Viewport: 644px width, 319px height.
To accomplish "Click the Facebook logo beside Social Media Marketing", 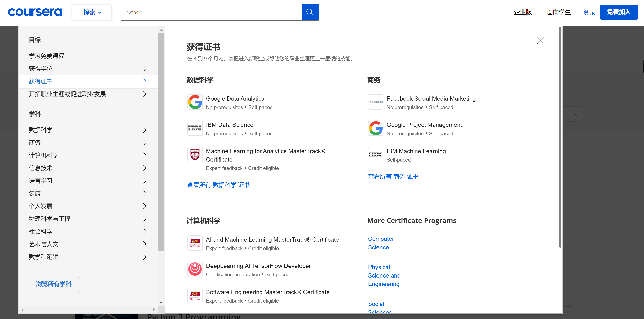I will [x=375, y=102].
